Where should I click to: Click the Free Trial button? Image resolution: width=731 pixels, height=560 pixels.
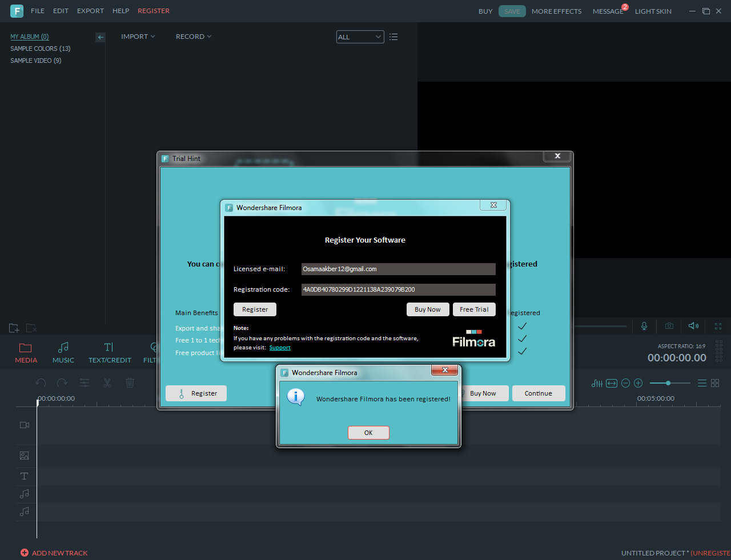pyautogui.click(x=474, y=309)
